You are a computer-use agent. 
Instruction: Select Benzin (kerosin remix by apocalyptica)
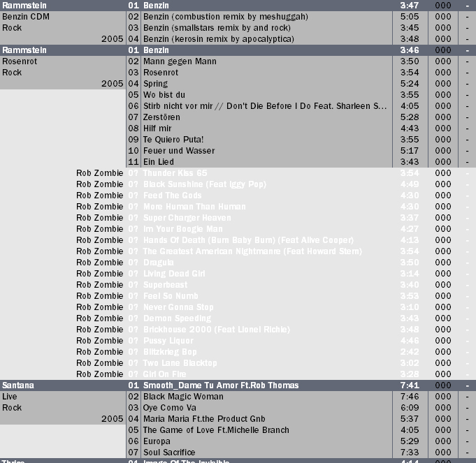[x=219, y=39]
